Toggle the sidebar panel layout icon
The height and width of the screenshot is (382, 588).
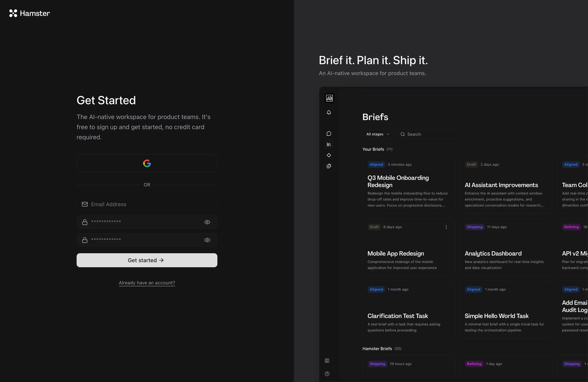click(327, 361)
